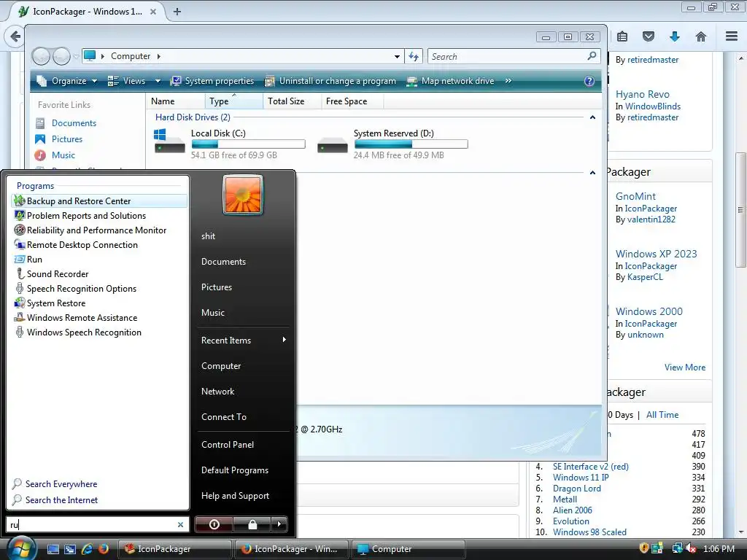Click the browser home icon

pyautogui.click(x=701, y=36)
